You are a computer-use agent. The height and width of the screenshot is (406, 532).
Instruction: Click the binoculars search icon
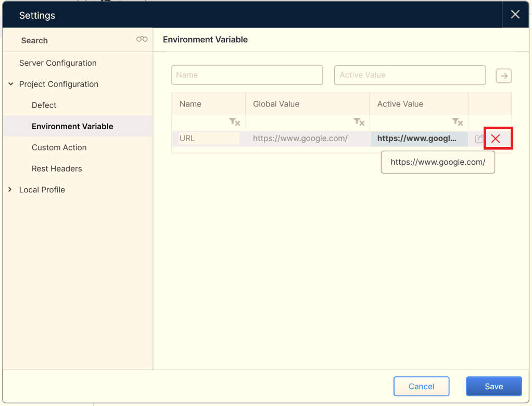[142, 40]
